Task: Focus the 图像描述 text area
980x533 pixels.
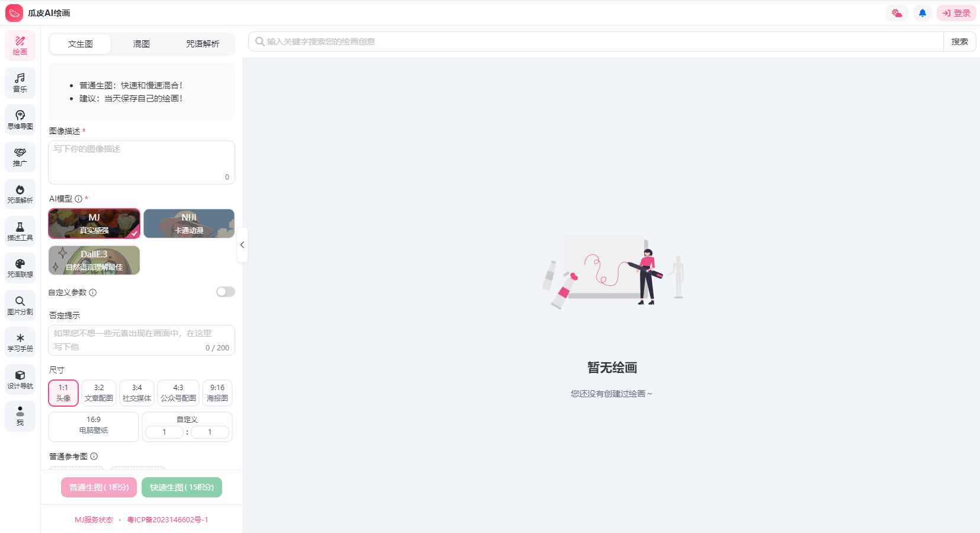Action: (x=142, y=162)
